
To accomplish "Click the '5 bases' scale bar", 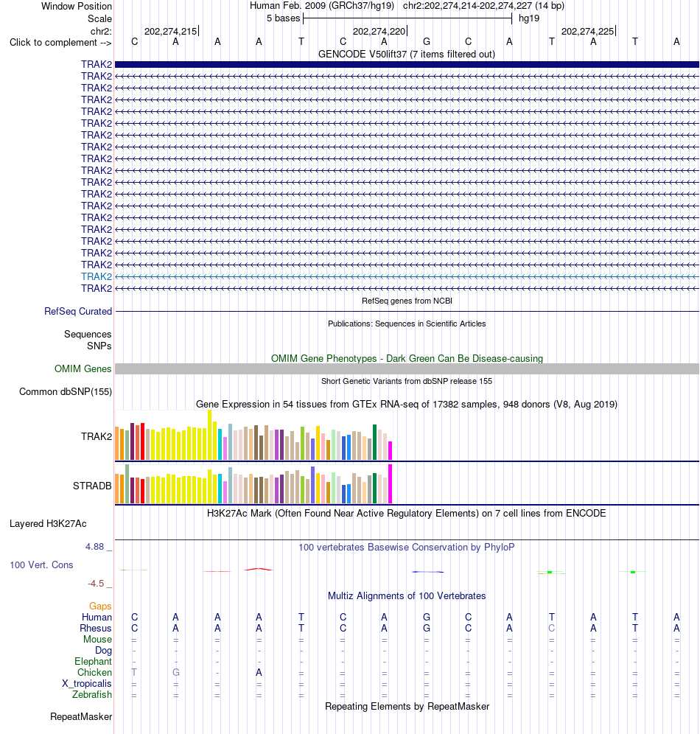I will pos(407,18).
